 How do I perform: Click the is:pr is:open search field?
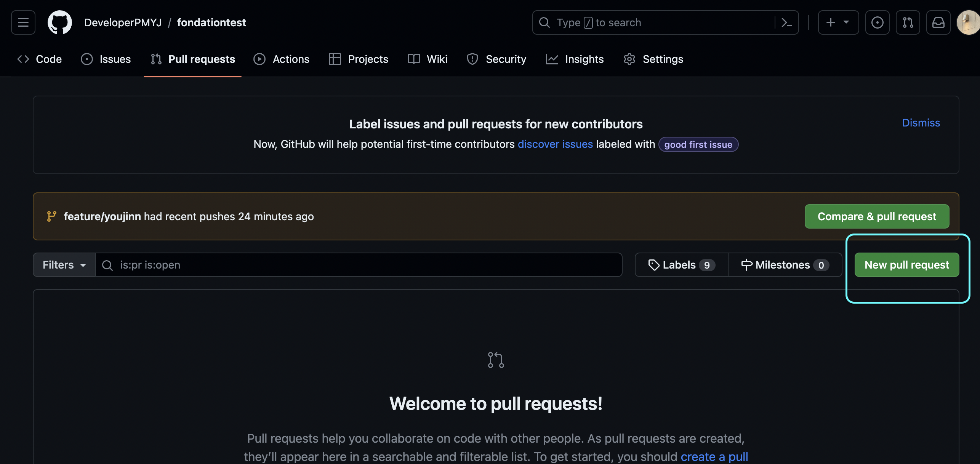(358, 265)
